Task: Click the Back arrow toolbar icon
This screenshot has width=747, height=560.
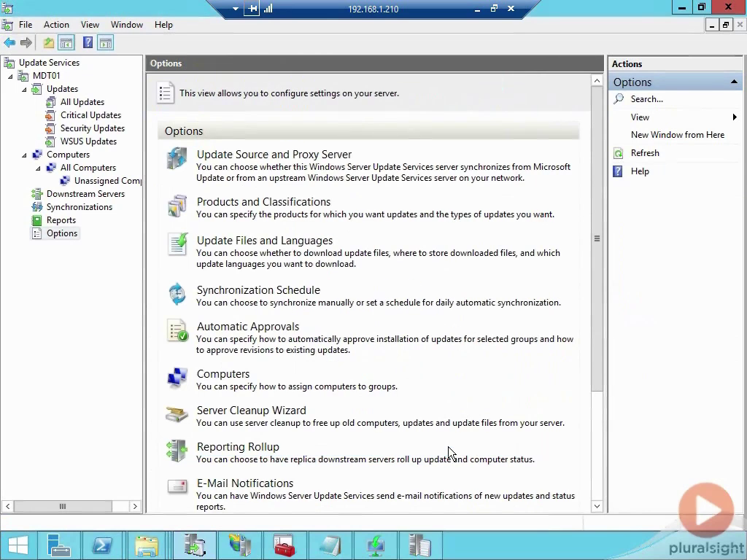Action: 9,43
